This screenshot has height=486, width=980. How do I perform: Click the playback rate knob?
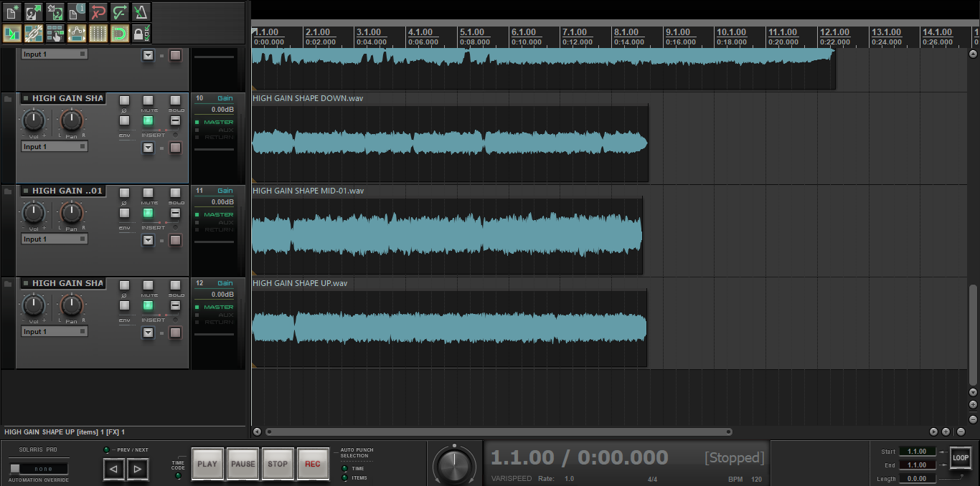(453, 464)
